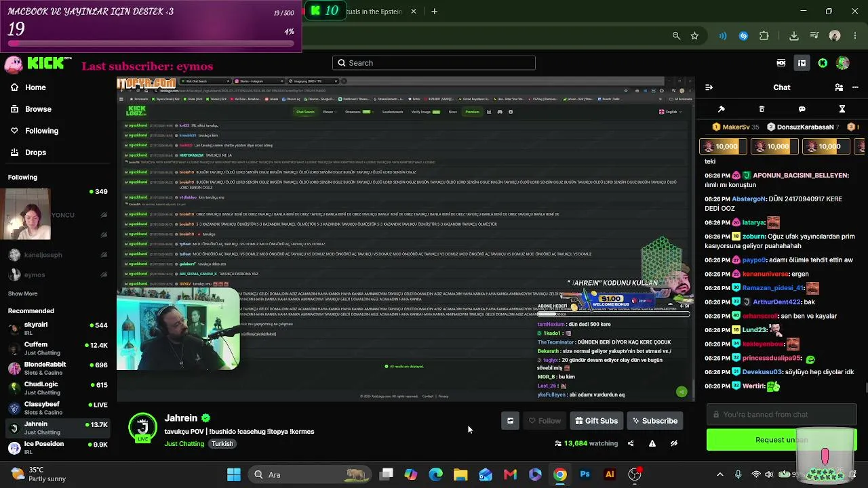Click the speech bubble chat icon
Screen dimensions: 868x488
pos(802,109)
